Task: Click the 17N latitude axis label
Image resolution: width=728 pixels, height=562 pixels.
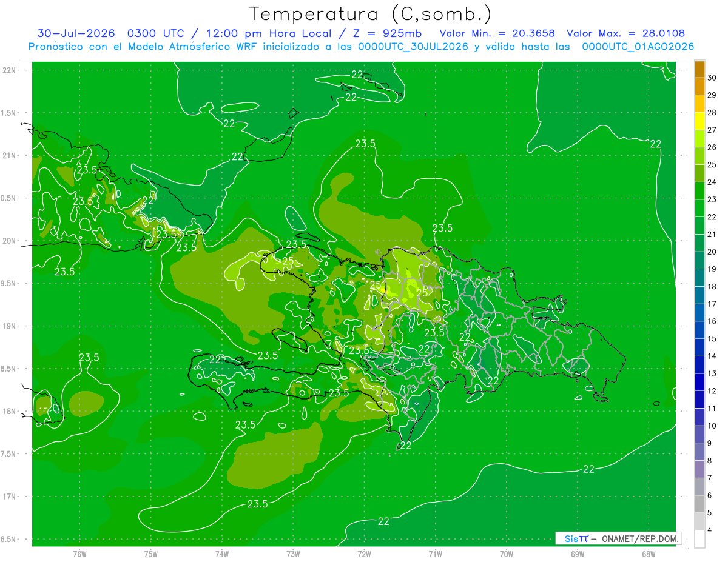Action: 10,497
